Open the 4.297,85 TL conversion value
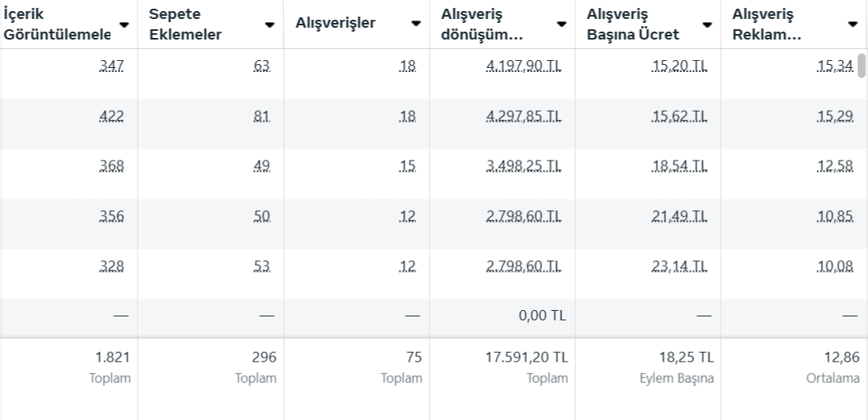 523,116
